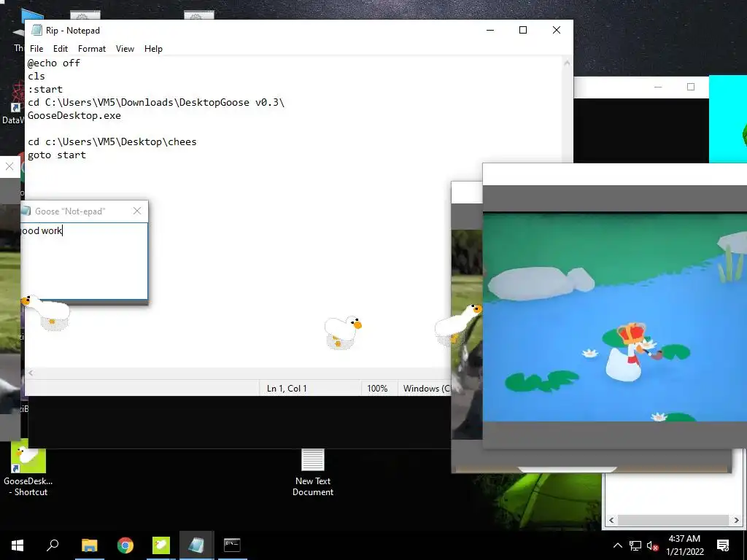Minimize the black window behind Notepad
The image size is (747, 560).
659,87
